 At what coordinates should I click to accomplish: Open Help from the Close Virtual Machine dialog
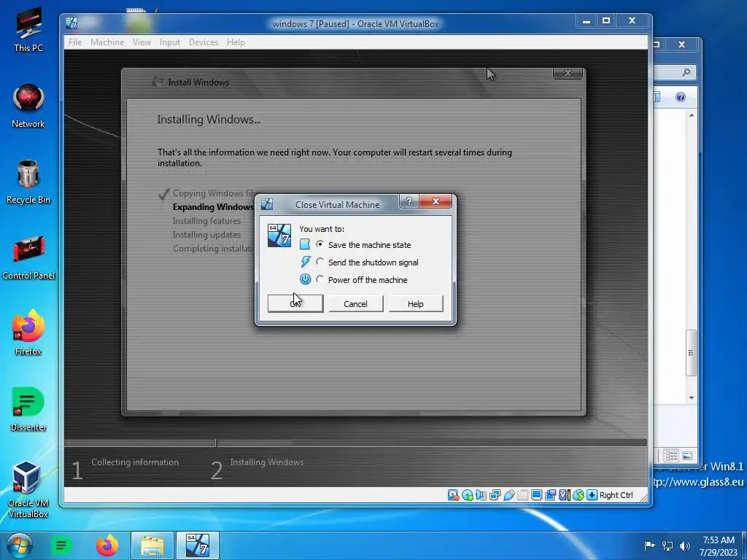(x=415, y=304)
